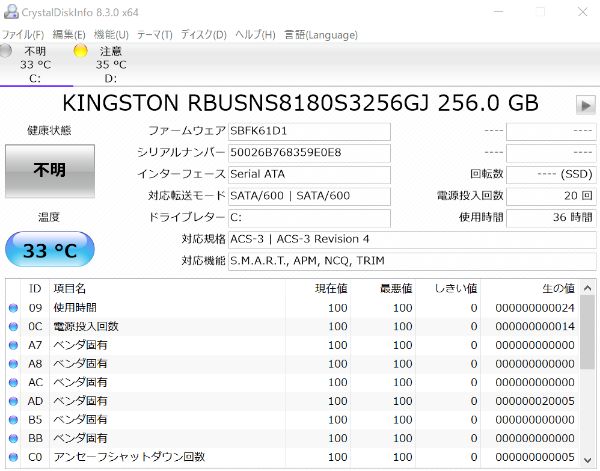Image resolution: width=600 pixels, height=471 pixels.
Task: Select the A7 ベンダ固有 row
Action: [293, 346]
